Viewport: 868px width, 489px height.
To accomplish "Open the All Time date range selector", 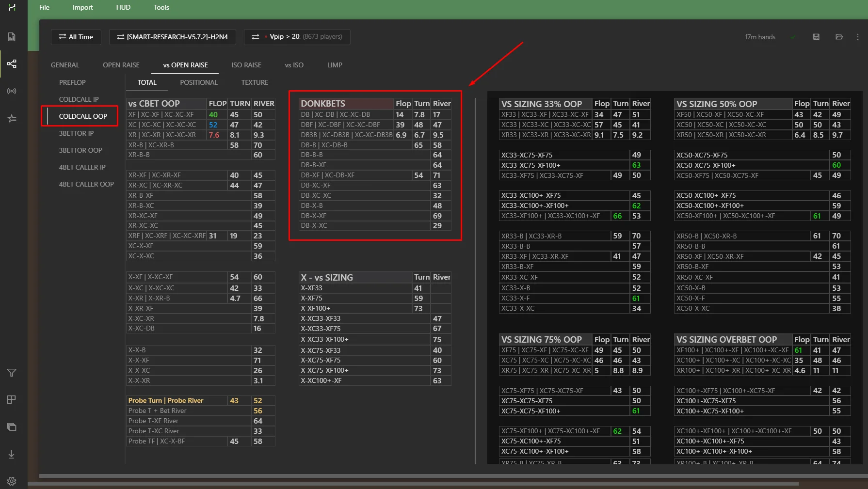I will (76, 37).
